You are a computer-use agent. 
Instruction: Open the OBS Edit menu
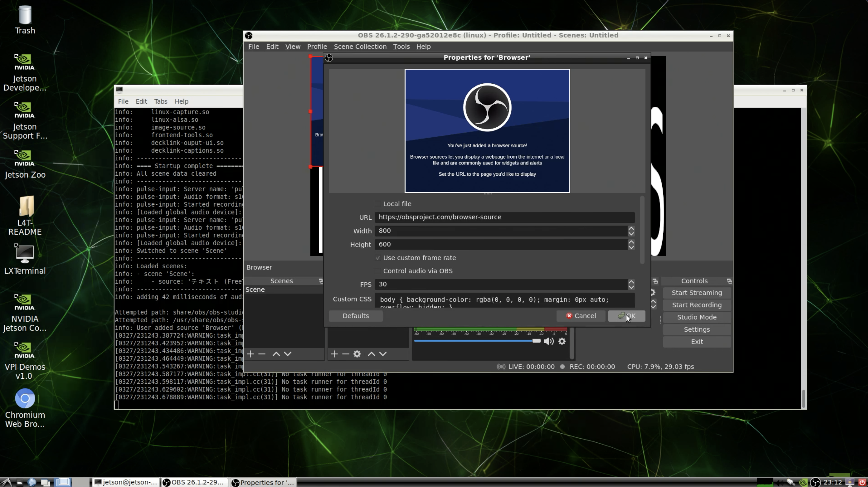[x=272, y=46]
